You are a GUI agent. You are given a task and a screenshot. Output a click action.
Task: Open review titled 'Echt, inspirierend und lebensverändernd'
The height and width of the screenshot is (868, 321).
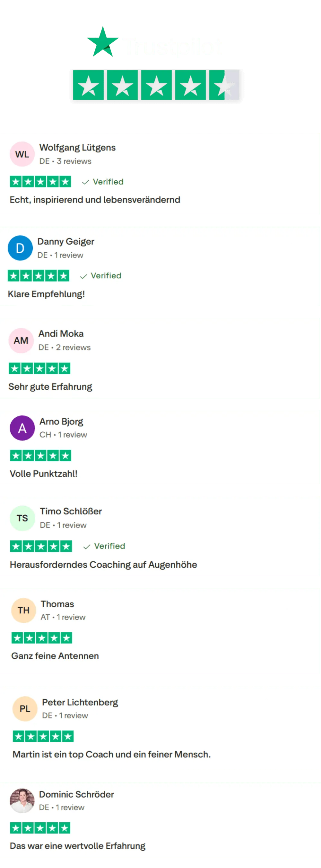click(95, 200)
